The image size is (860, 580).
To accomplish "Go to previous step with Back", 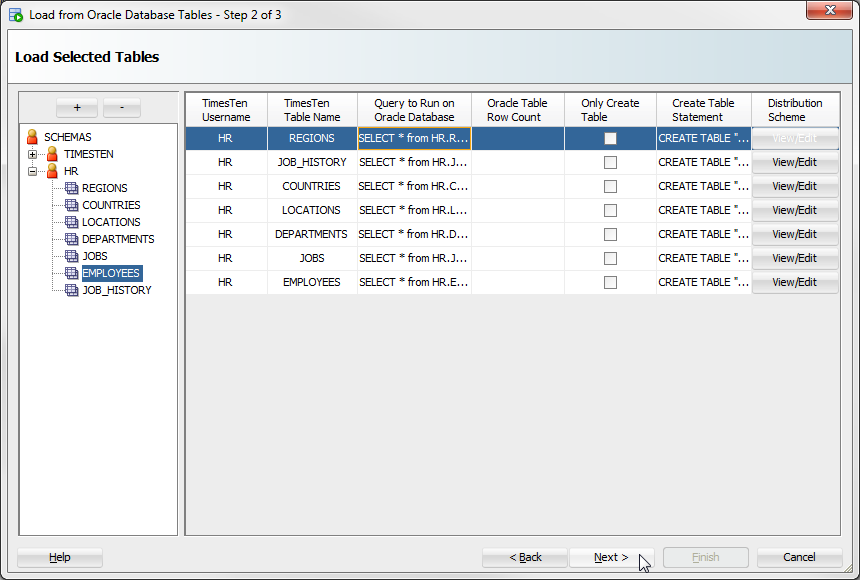I will (x=525, y=557).
